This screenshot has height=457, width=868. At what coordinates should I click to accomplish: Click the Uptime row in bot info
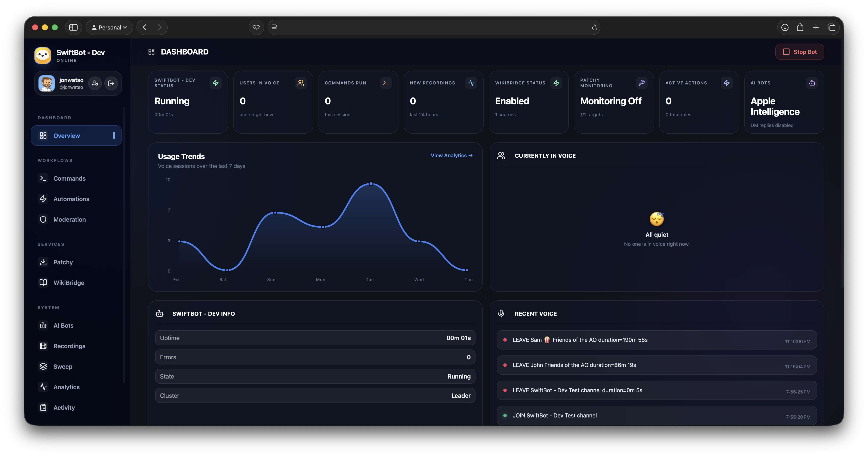tap(315, 338)
